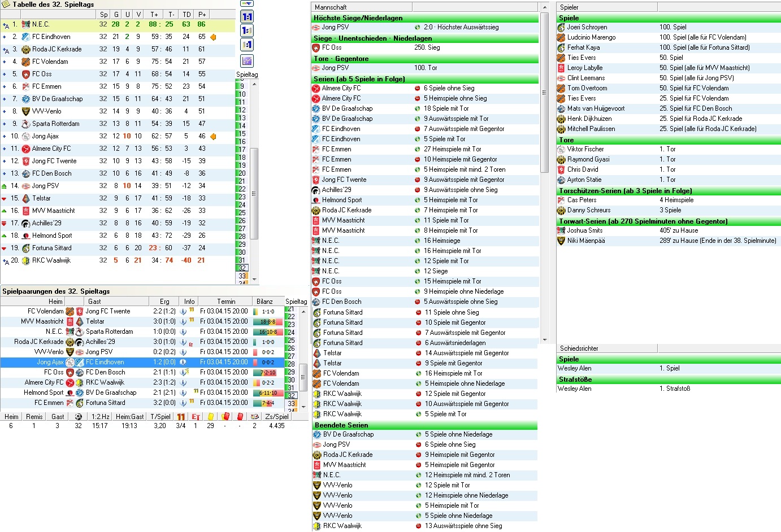This screenshot has height=532, width=781.
Task: Select the Helmond Sport vs BV De Graafschap match
Action: (x=142, y=393)
